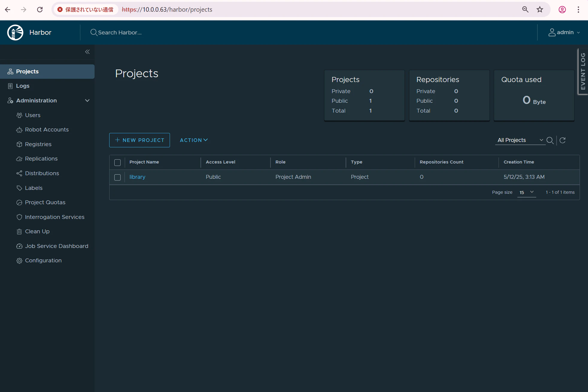Change the page size dropdown
This screenshot has height=392, width=588.
[526, 192]
